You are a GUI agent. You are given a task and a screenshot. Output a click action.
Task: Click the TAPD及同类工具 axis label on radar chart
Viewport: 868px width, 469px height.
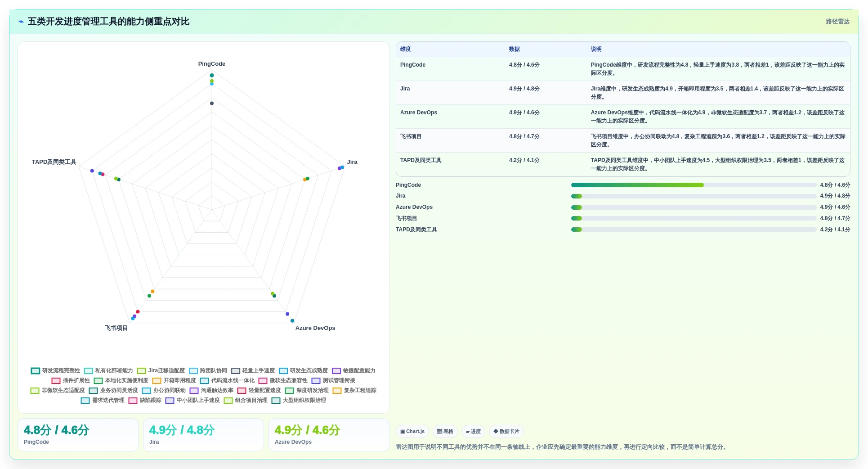point(54,162)
